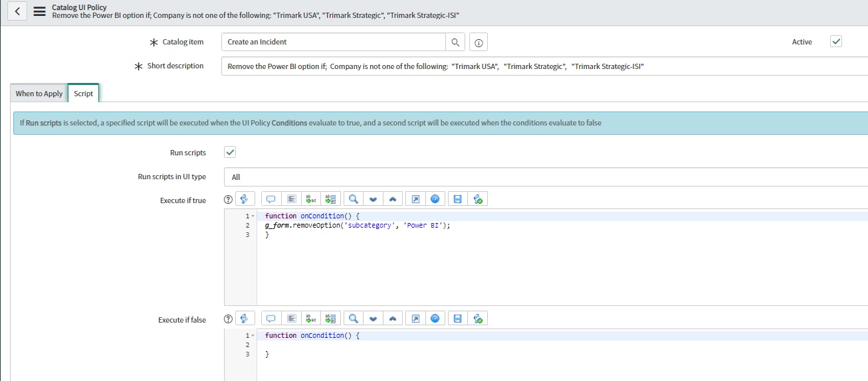Screen dimensions: 868x381
Task: Click Find Previous arrow in Execute if false toolbar
Action: [393, 319]
